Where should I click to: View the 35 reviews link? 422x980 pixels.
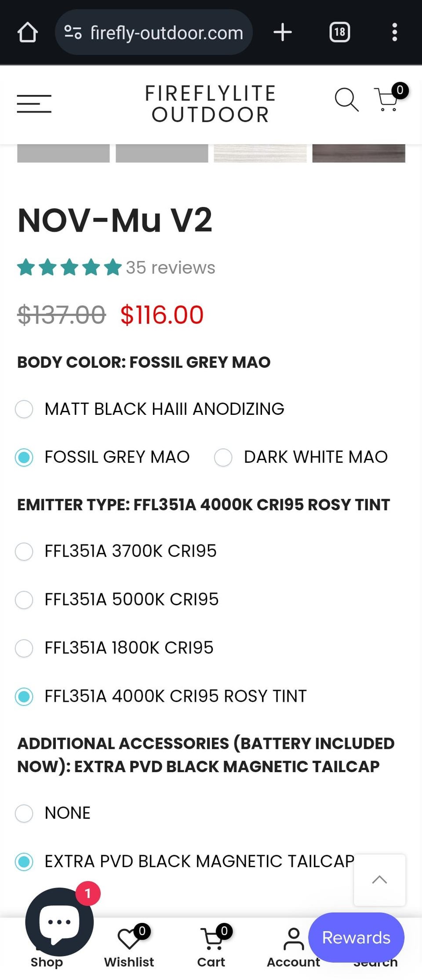click(171, 268)
